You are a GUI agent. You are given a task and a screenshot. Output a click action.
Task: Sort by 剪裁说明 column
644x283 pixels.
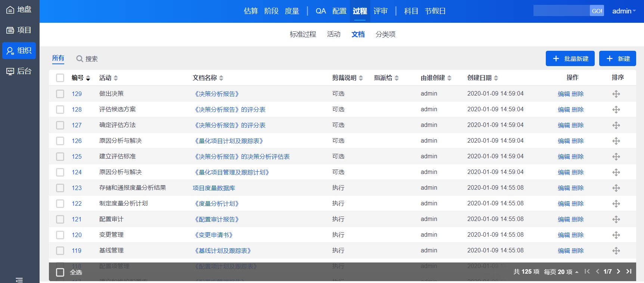point(348,78)
